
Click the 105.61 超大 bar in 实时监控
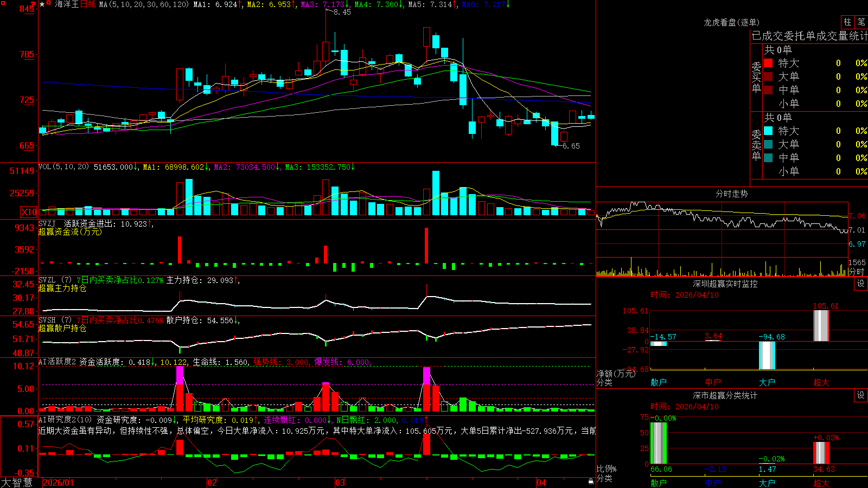click(821, 326)
